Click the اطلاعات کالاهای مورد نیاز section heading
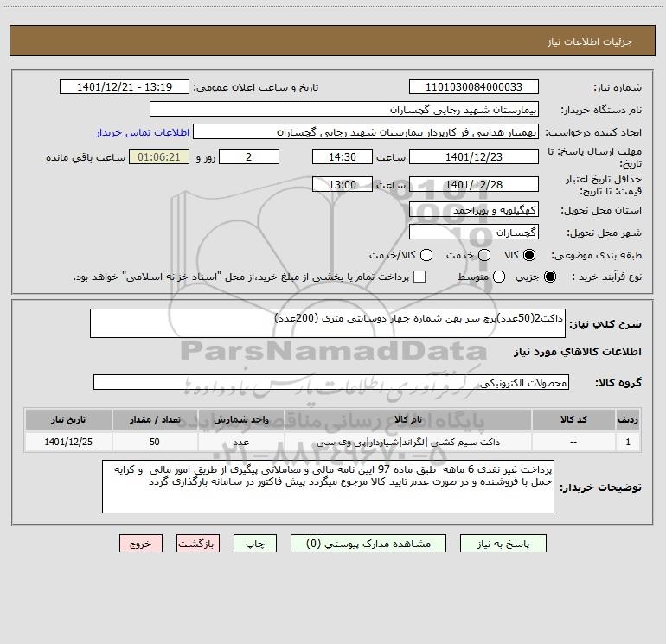 coord(578,352)
